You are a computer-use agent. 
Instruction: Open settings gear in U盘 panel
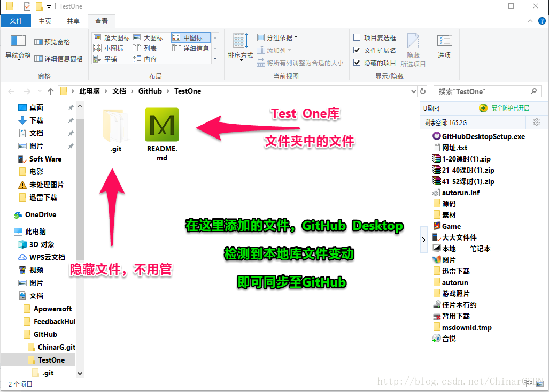[x=536, y=122]
